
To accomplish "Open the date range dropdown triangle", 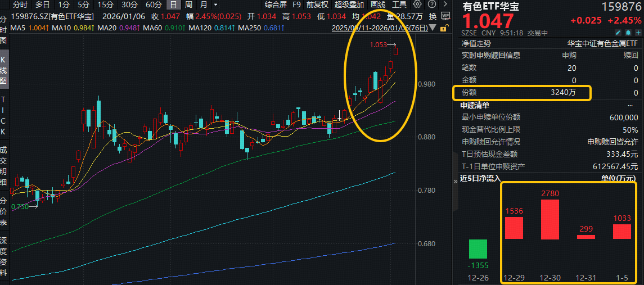I will coord(431,27).
